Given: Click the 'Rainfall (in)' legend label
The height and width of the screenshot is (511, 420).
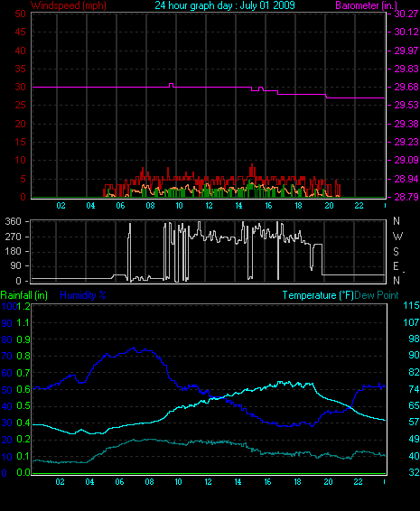Looking at the screenshot, I should 24,295.
